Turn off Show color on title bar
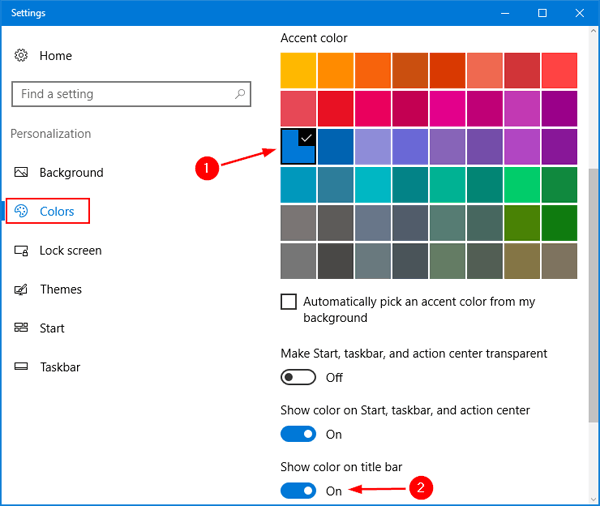 298,491
